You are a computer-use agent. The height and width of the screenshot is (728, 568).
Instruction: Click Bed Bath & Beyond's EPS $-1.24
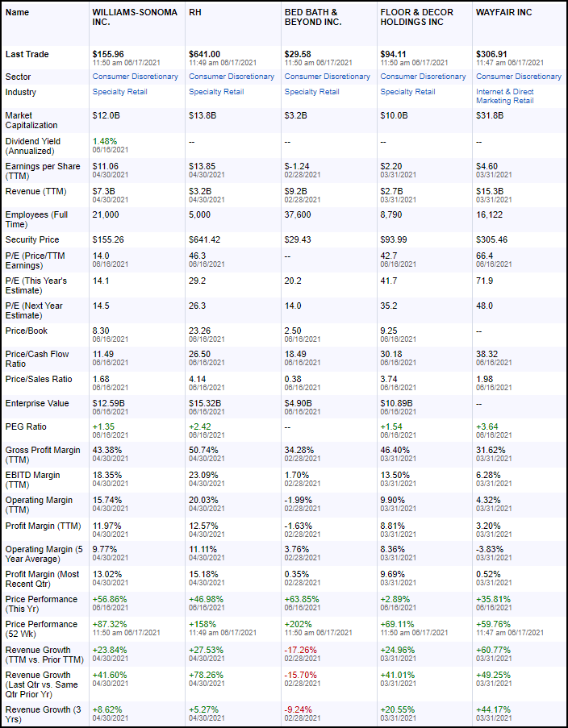[x=297, y=166]
